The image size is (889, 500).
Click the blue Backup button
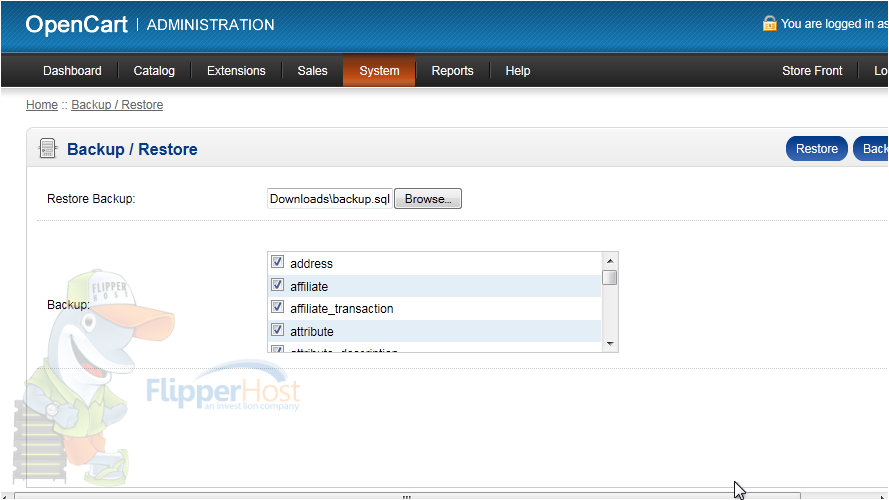(x=871, y=149)
